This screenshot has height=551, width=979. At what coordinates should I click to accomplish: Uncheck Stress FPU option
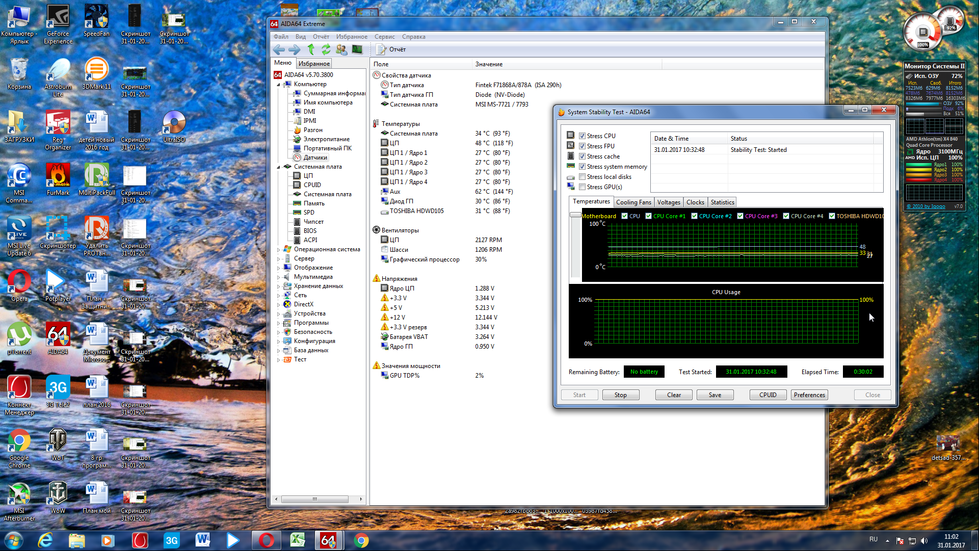[x=582, y=146]
